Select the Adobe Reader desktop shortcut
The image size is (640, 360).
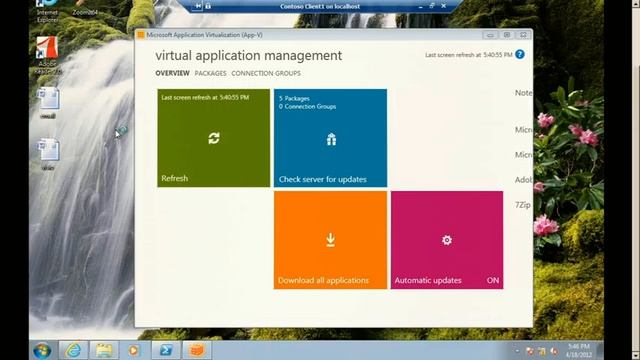(47, 56)
